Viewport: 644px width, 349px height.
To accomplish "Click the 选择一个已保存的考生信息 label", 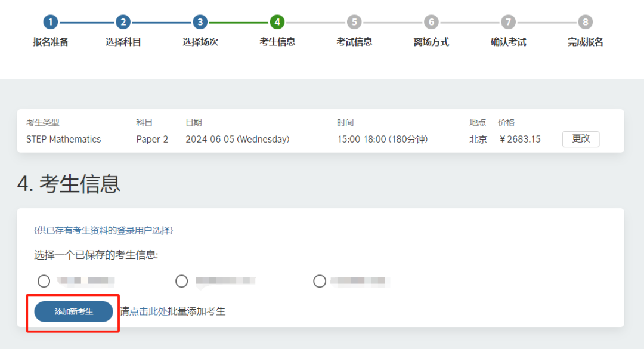I will click(x=96, y=255).
